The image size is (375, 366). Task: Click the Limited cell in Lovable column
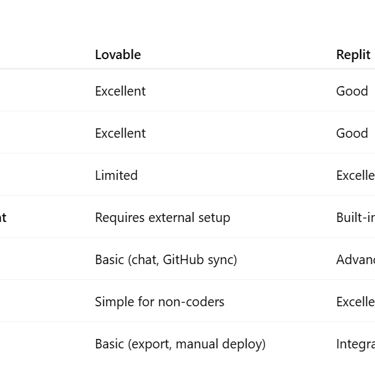pos(116,175)
